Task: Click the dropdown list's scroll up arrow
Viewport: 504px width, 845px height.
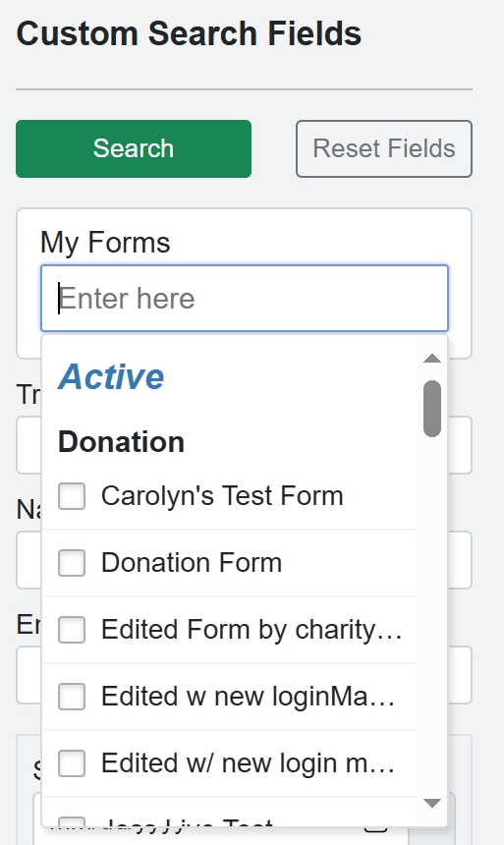Action: coord(432,359)
